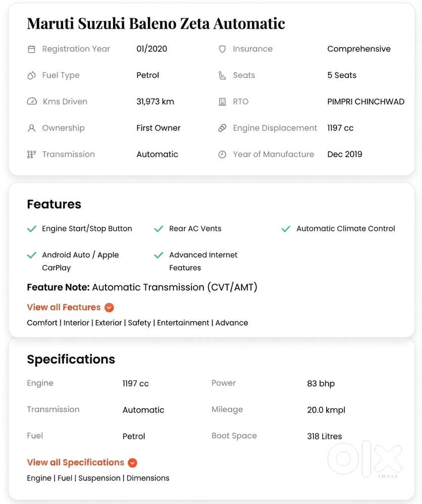Click the clock icon beside Year of Manufacture

(222, 154)
